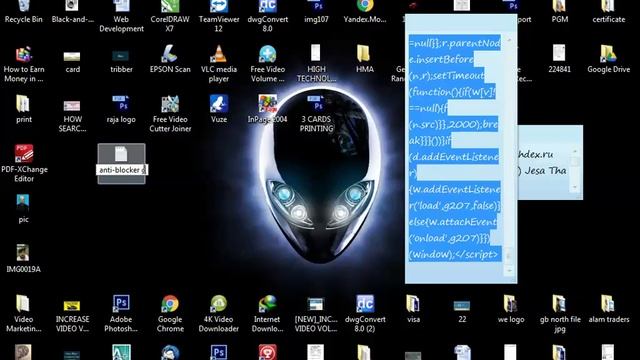Open the PGM folder
The width and height of the screenshot is (640, 360).
560,12
